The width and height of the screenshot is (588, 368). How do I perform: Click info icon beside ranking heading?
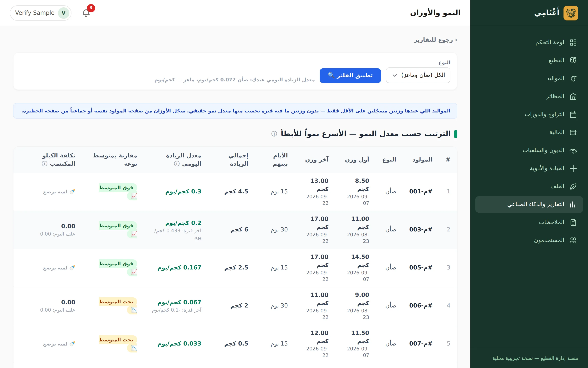(x=274, y=134)
